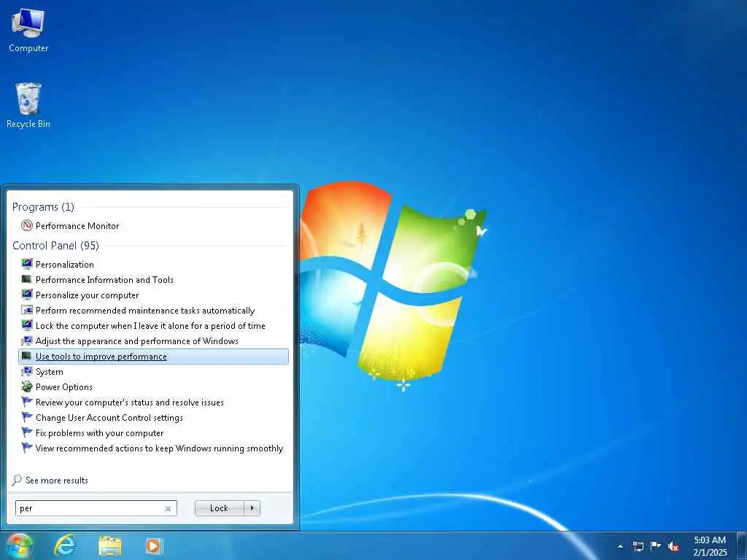Click the Power Options battery icon

tap(27, 386)
